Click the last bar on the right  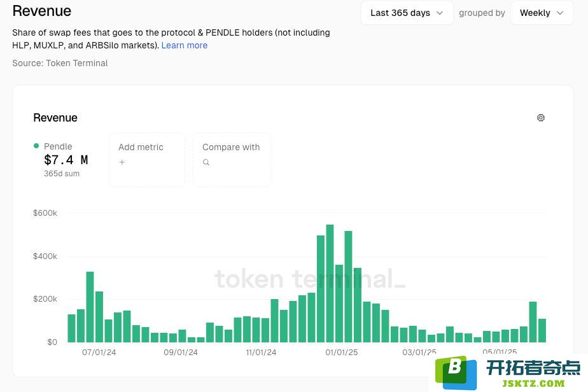(x=542, y=330)
